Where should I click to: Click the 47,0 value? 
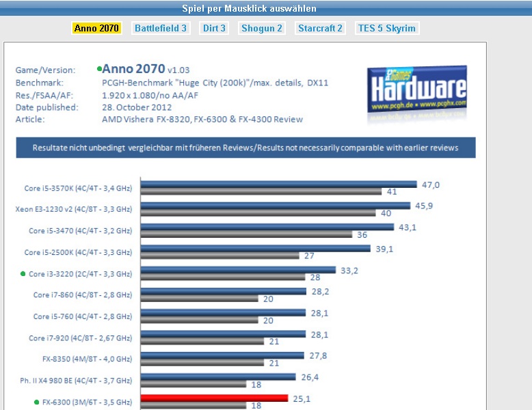[x=431, y=184]
